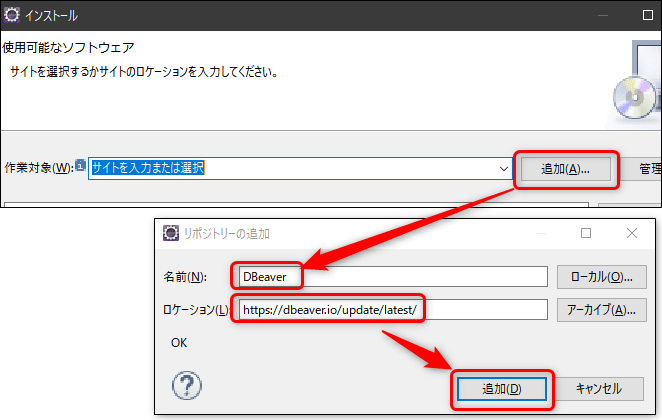This screenshot has height=420, width=662.
Task: Open the 作業対象 site dropdown arrow
Action: click(x=503, y=169)
